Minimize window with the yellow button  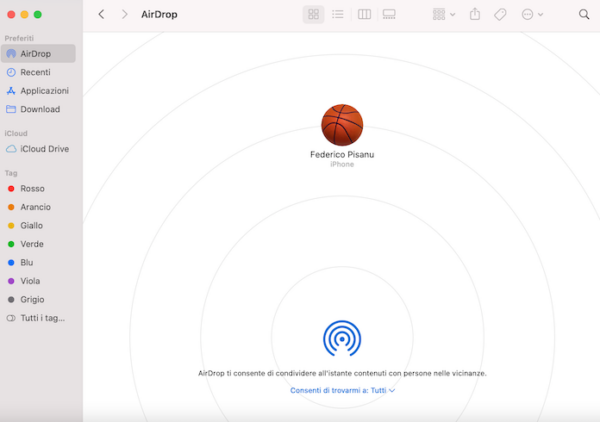point(24,15)
